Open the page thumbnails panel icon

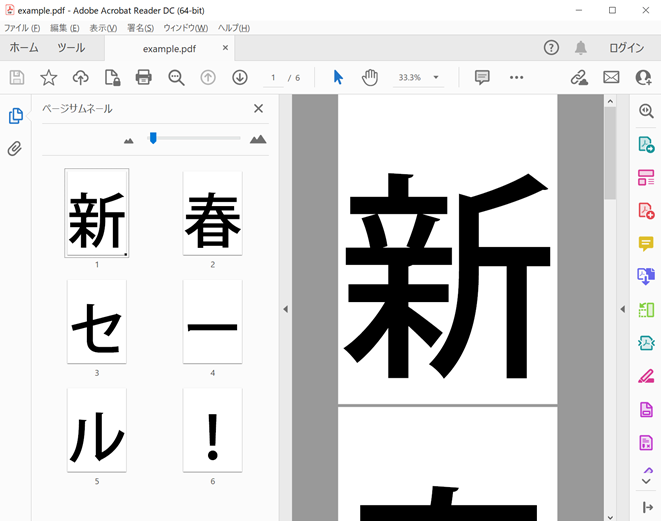click(16, 116)
